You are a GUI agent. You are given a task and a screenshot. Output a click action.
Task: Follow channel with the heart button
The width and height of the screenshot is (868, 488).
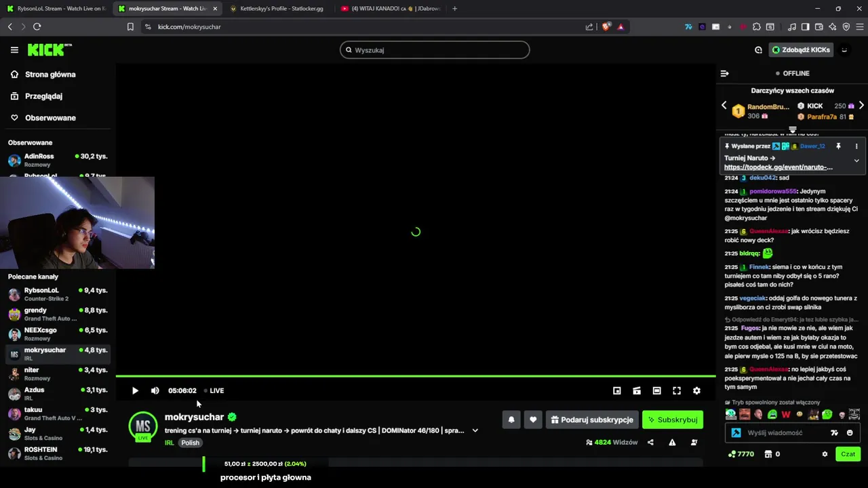[x=533, y=420]
